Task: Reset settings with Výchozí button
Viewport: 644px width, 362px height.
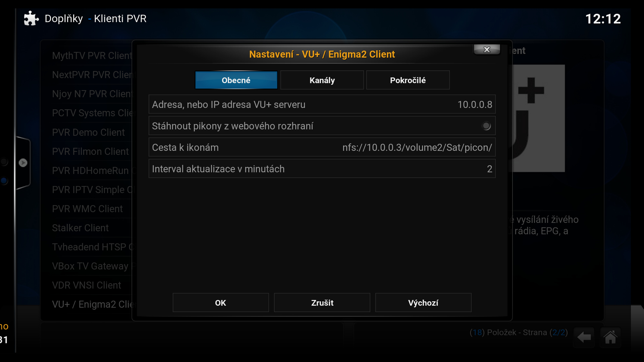Action: pyautogui.click(x=423, y=303)
